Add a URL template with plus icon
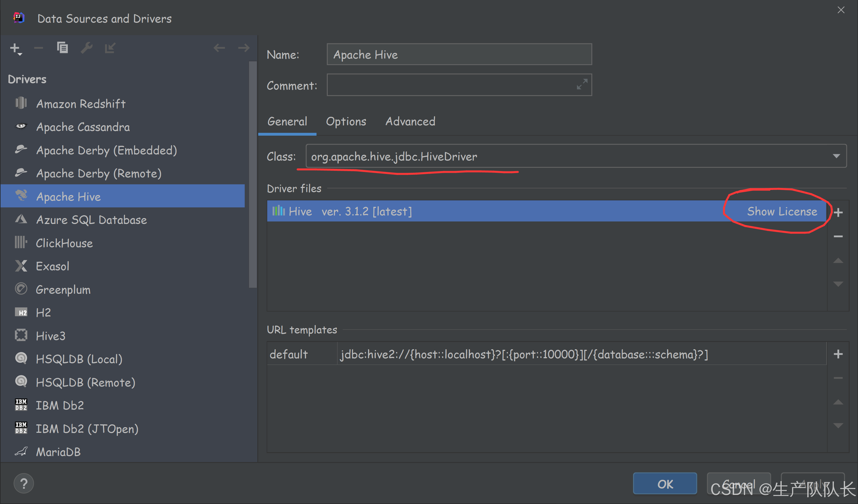858x504 pixels. coord(838,354)
